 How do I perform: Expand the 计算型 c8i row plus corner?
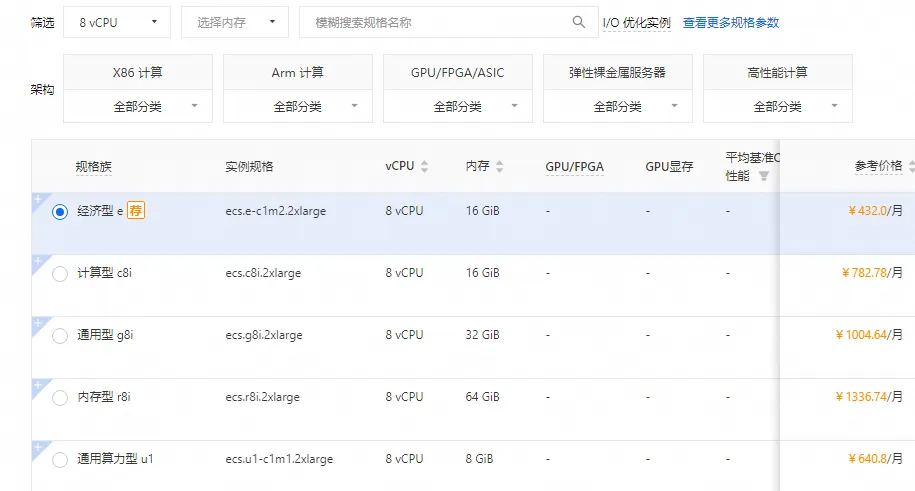[x=38, y=261]
